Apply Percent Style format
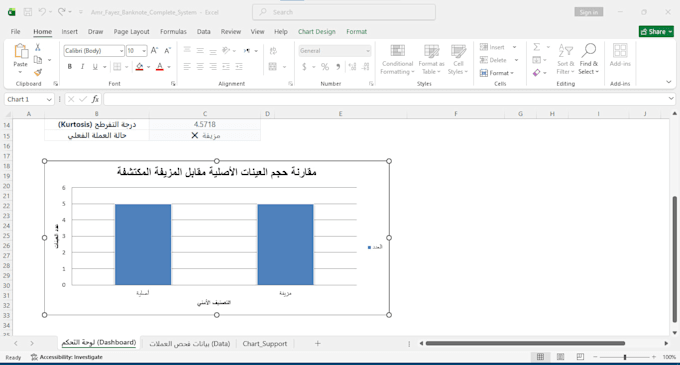This screenshot has height=365, width=680. [325, 67]
